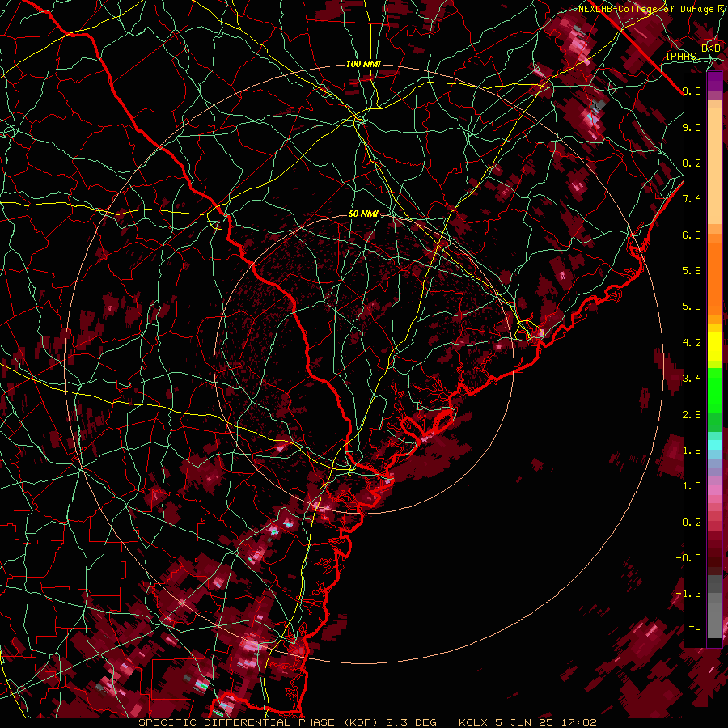This screenshot has height=728, width=728.
Task: Click the 9.8 value on the legend
Action: point(692,91)
